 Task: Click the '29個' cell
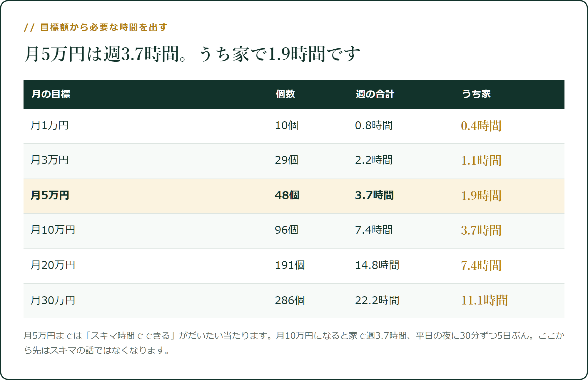click(x=287, y=160)
